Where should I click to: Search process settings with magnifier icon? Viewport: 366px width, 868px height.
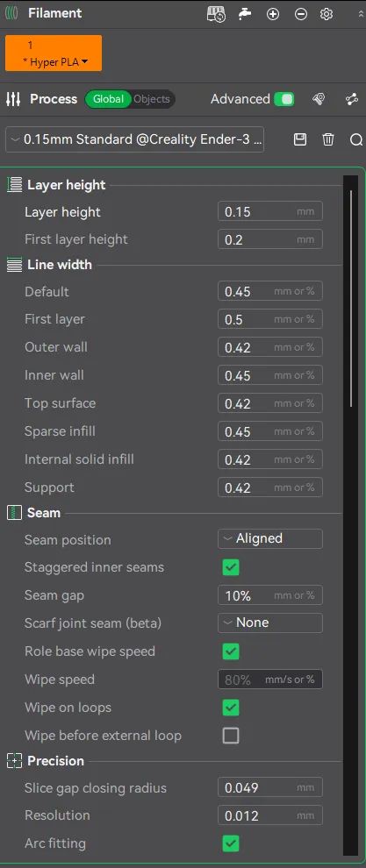pos(356,139)
